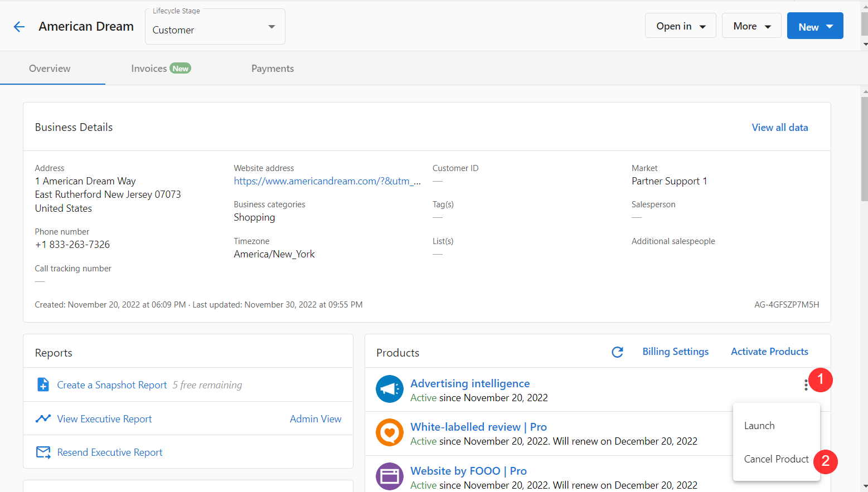
Task: Open Billing Settings link
Action: click(675, 352)
